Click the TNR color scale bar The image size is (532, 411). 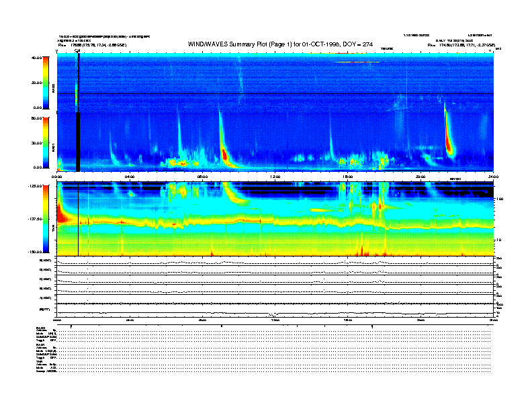point(46,220)
